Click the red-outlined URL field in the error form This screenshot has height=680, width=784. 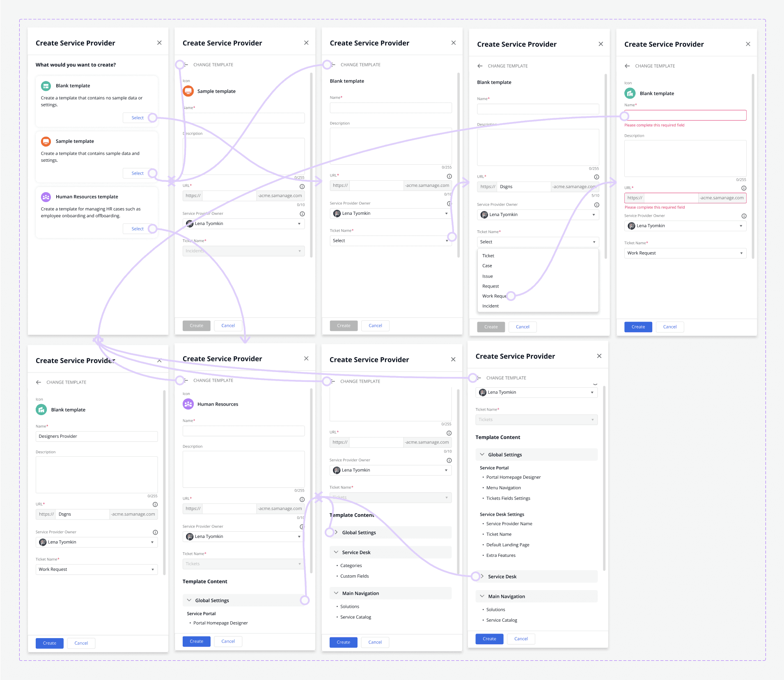pos(685,198)
